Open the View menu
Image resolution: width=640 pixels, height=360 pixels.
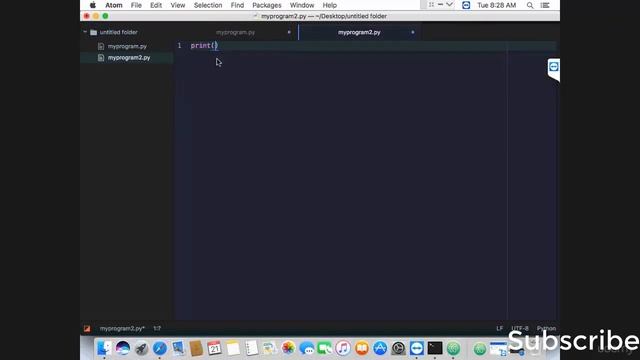[178, 5]
